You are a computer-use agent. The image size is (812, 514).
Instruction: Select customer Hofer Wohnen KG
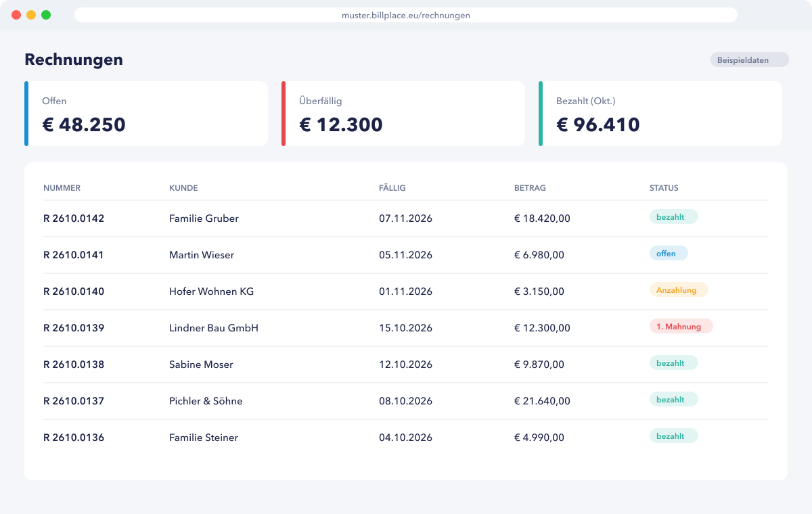coord(211,291)
